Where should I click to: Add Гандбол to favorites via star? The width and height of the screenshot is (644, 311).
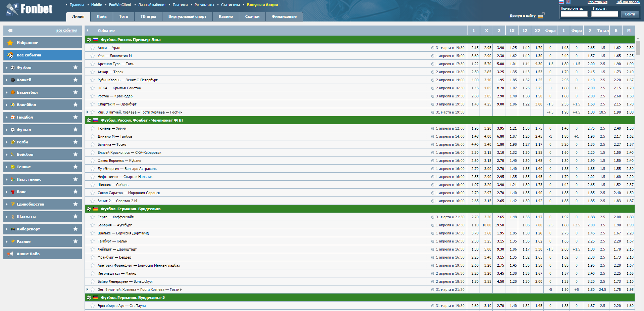click(x=76, y=117)
